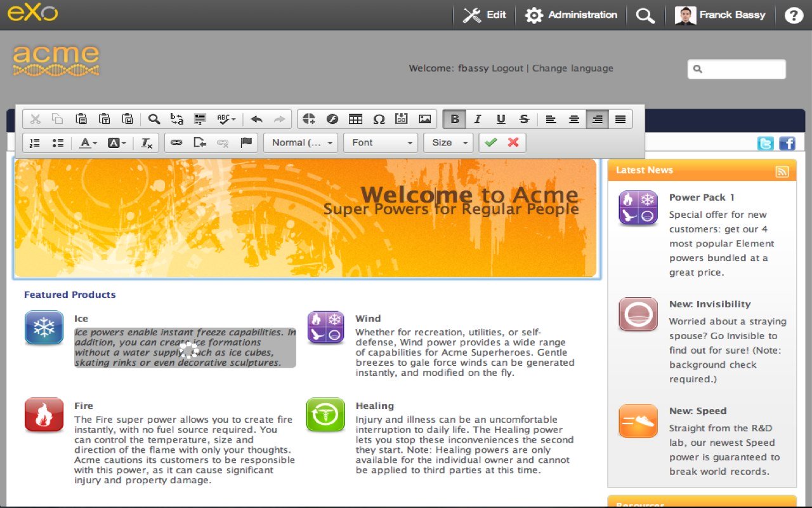Toggle Underline formatting
Viewport: 812px width, 508px height.
pos(501,119)
